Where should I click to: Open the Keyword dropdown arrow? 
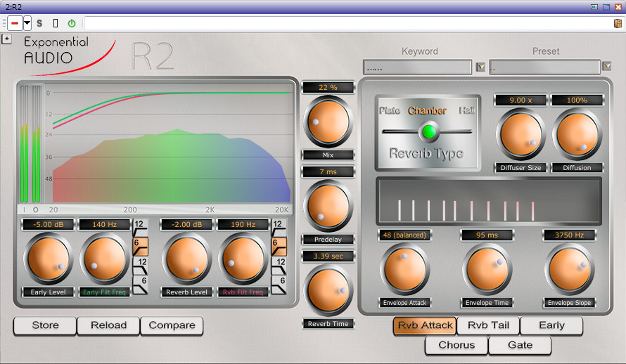click(x=481, y=67)
